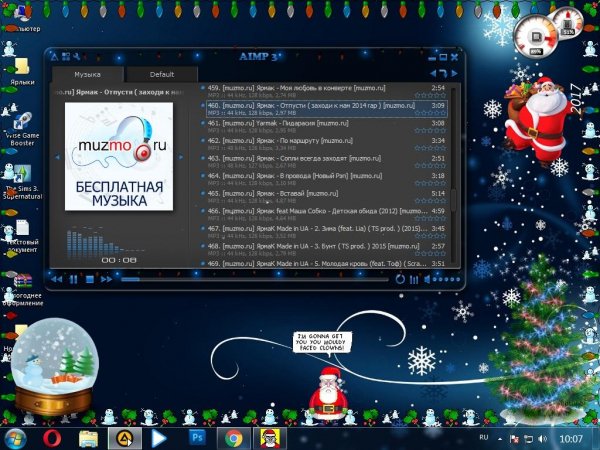The image size is (600, 450).
Task: Select track 465 Вставай
Action: [326, 197]
